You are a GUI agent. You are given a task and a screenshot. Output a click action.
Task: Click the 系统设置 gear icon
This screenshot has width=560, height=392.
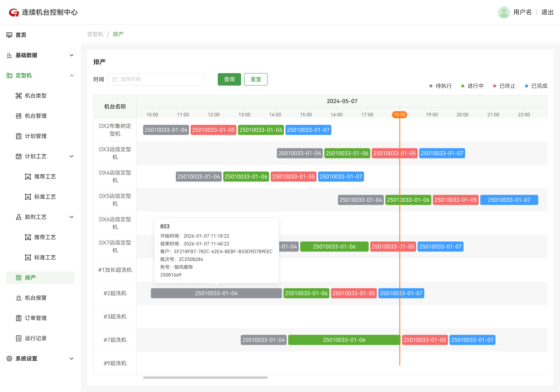pos(9,359)
